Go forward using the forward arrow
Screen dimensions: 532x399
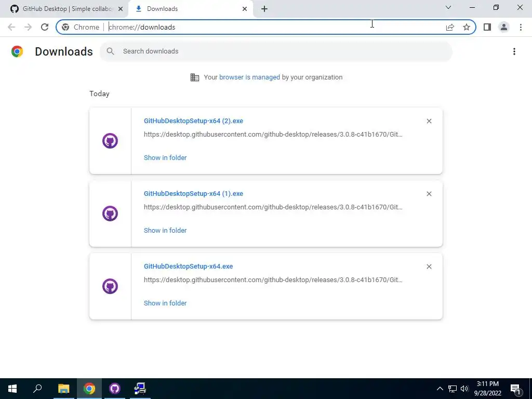click(28, 27)
